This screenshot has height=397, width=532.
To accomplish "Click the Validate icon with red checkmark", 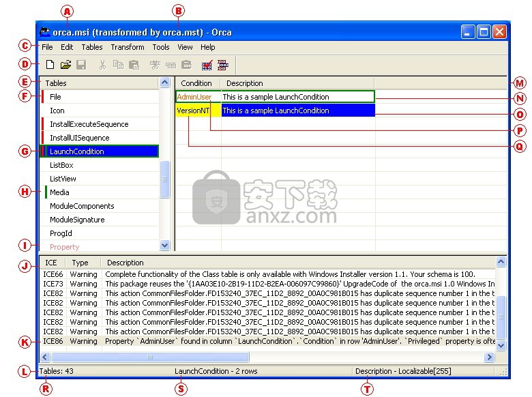I will [207, 65].
